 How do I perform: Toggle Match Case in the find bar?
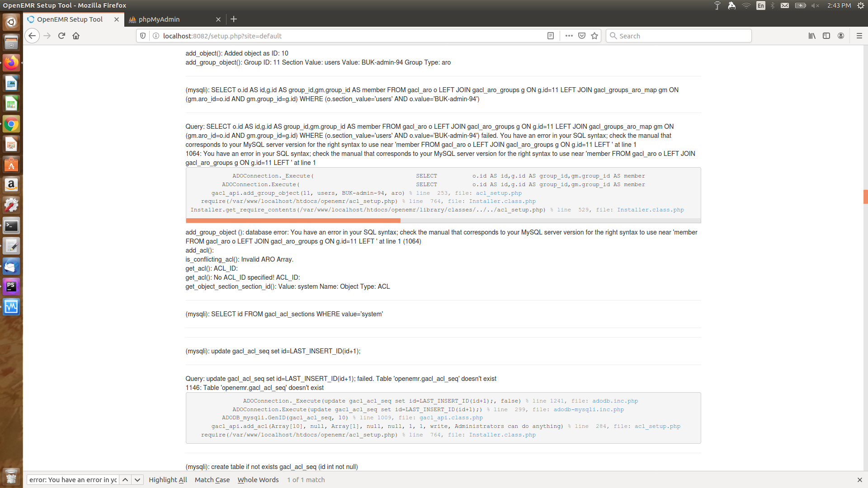(212, 480)
